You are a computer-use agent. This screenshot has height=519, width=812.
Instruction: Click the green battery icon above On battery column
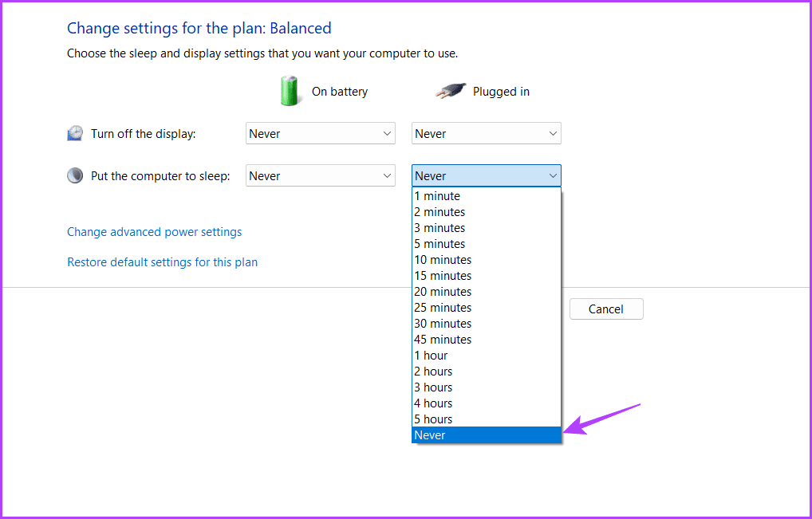(x=290, y=91)
